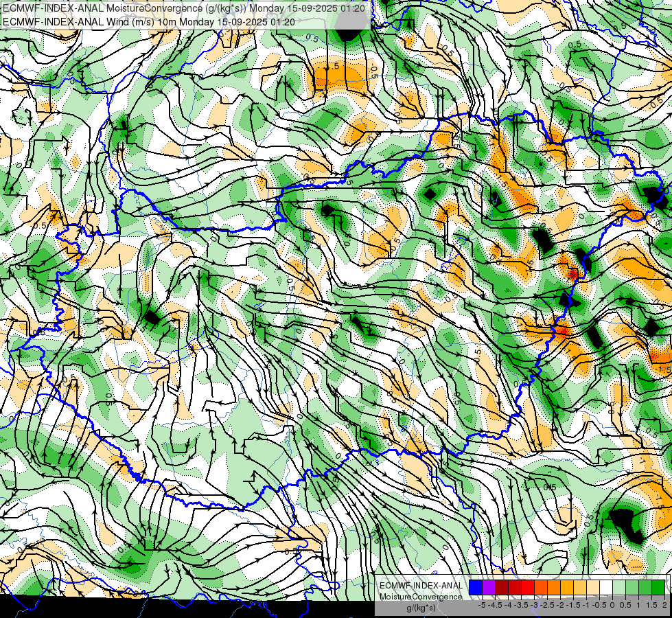The height and width of the screenshot is (618, 672).
Task: Click the purple legend swatch
Action: (x=489, y=588)
